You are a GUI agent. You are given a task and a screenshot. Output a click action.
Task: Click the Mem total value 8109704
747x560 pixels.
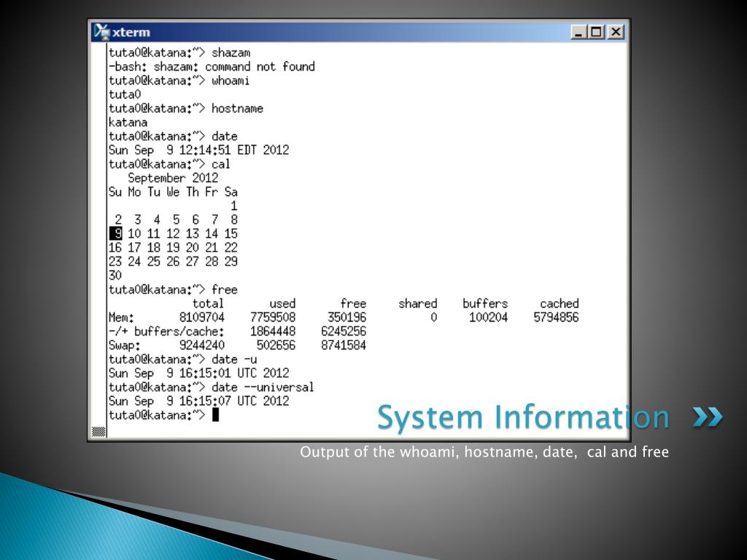point(201,318)
